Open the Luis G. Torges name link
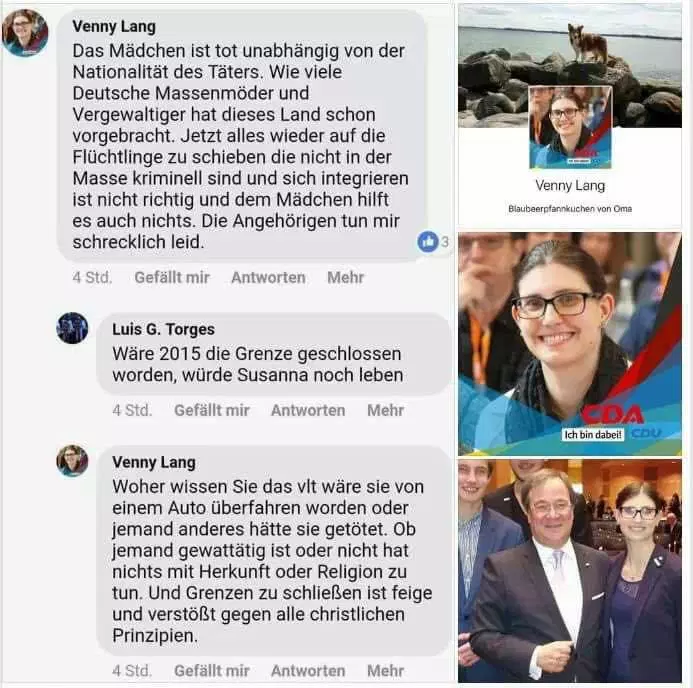This screenshot has width=693, height=688. coord(164,329)
